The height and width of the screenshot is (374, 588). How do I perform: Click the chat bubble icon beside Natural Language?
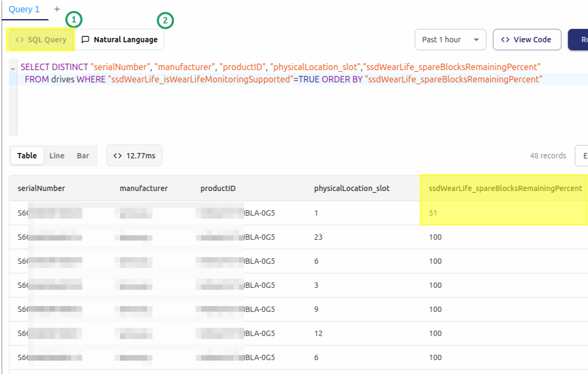point(86,40)
